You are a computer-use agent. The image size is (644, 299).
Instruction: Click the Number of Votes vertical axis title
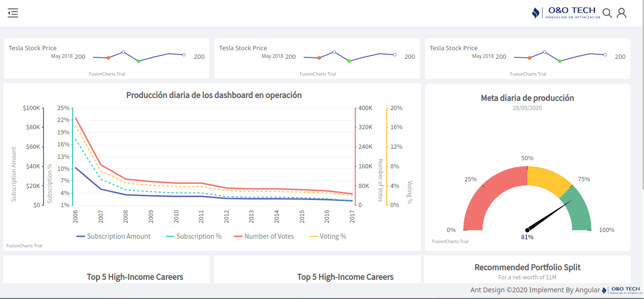[381, 180]
